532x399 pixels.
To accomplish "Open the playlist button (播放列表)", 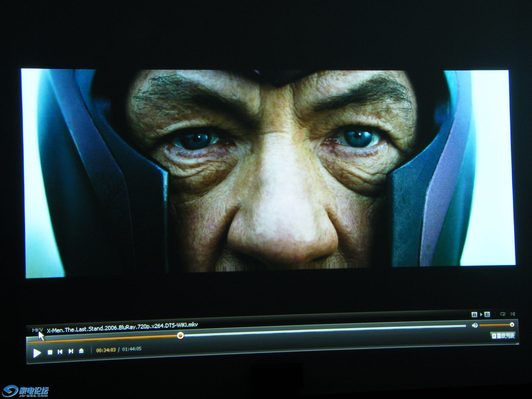I will coord(503,335).
